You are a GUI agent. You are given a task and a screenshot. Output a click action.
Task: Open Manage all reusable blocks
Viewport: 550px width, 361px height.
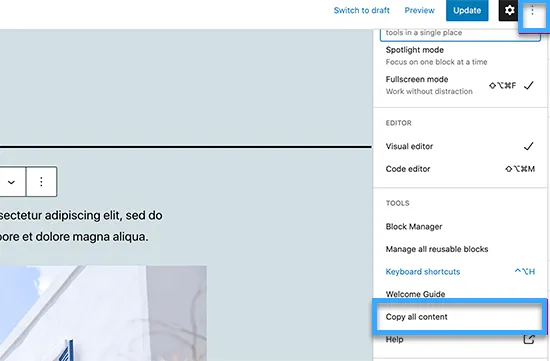(x=460, y=249)
